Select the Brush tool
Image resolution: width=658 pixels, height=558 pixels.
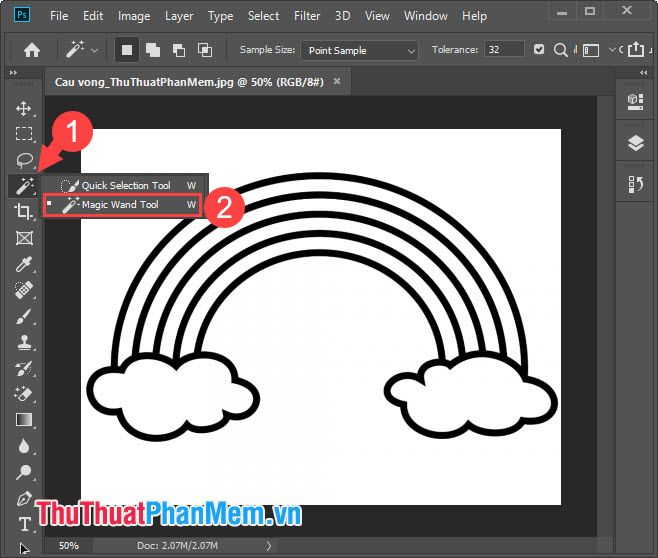click(x=24, y=316)
